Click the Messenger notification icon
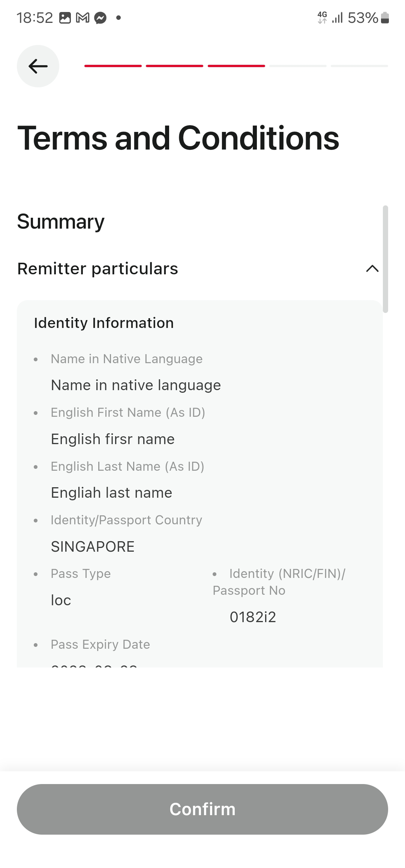The height and width of the screenshot is (868, 405). point(100,18)
